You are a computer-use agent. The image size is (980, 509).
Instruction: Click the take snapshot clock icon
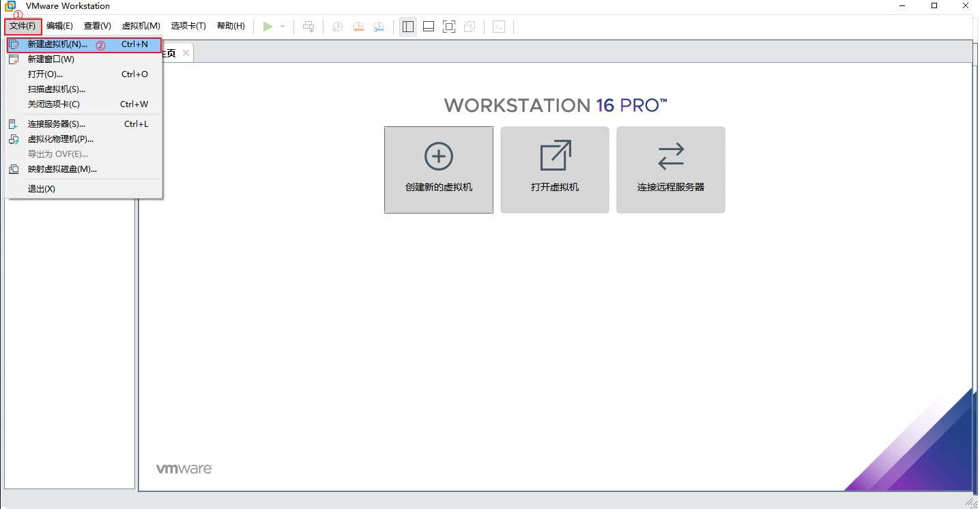pos(337,27)
